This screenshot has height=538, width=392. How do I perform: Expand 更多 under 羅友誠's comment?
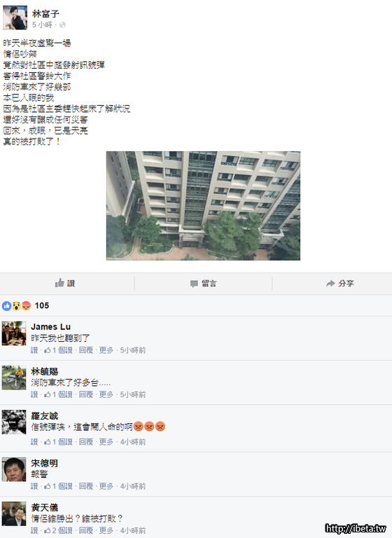106,442
